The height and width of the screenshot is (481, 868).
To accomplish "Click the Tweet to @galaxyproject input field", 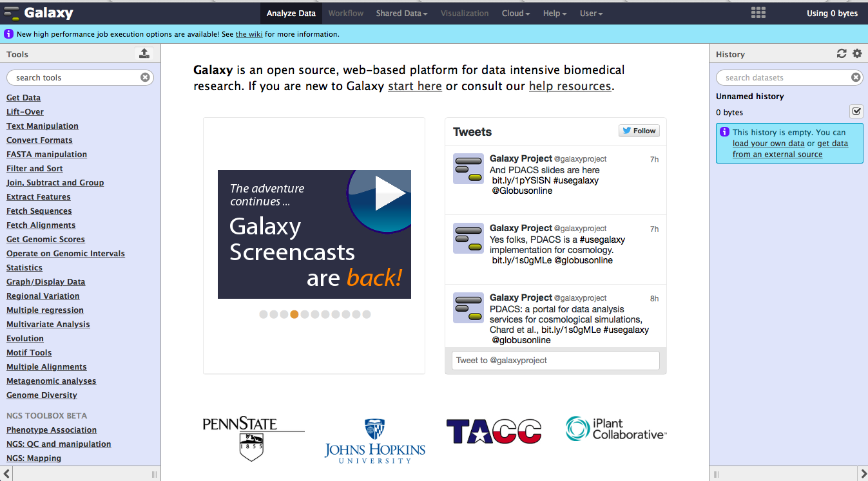I will point(555,361).
